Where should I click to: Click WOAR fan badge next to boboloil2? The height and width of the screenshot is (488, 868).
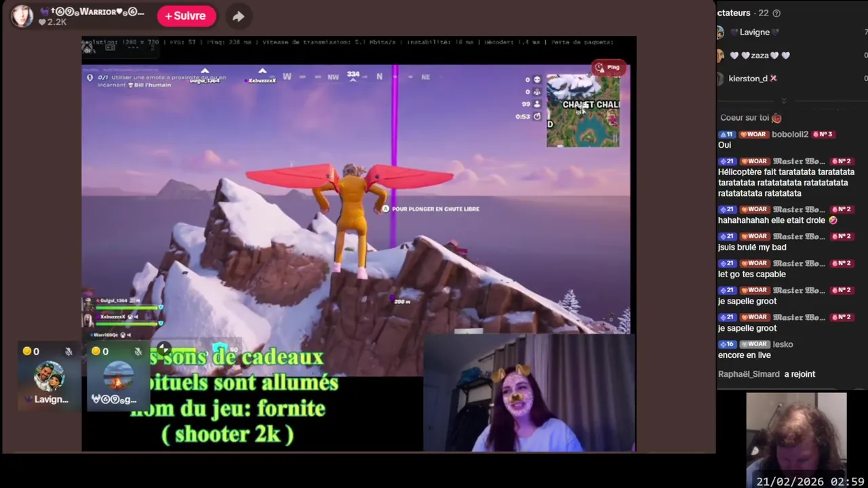[753, 134]
